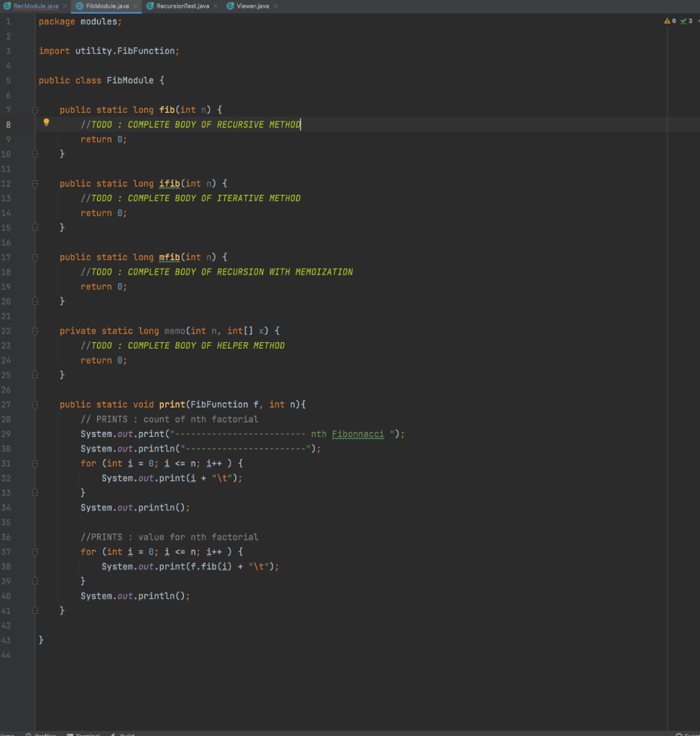Click the print method name on line 27
Image resolution: width=700 pixels, height=736 pixels.
tap(172, 405)
